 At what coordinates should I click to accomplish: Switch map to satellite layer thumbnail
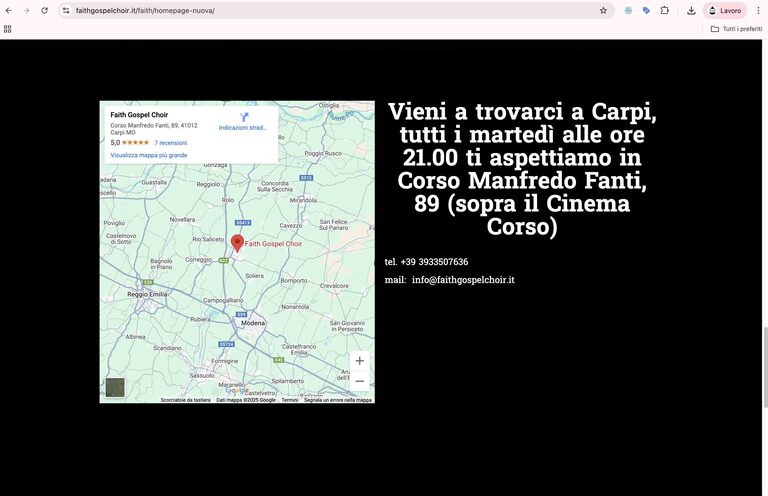click(115, 387)
